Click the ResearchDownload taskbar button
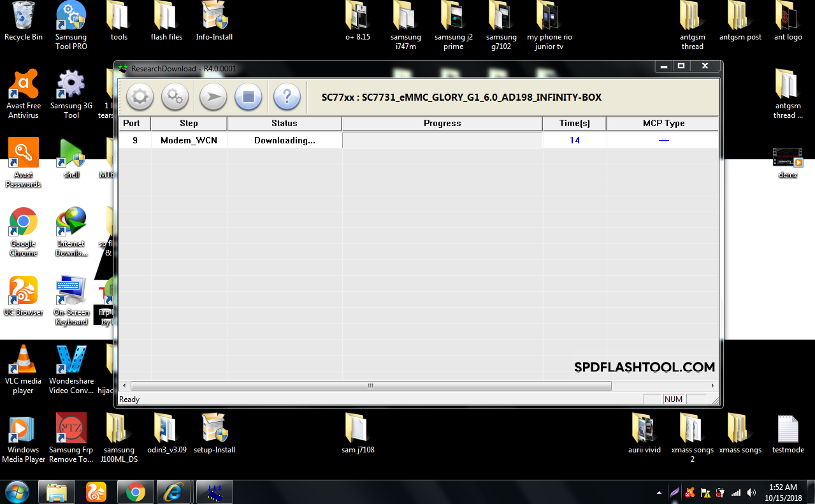The image size is (815, 504). tap(214, 491)
